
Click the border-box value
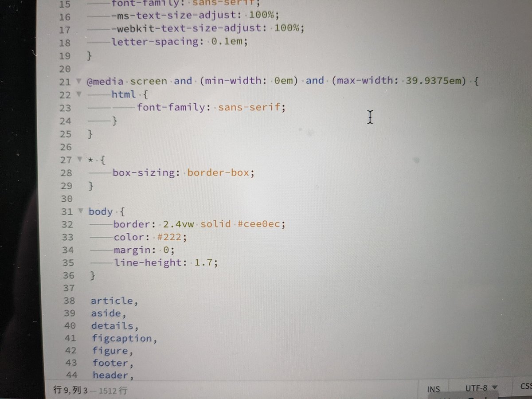pos(218,172)
